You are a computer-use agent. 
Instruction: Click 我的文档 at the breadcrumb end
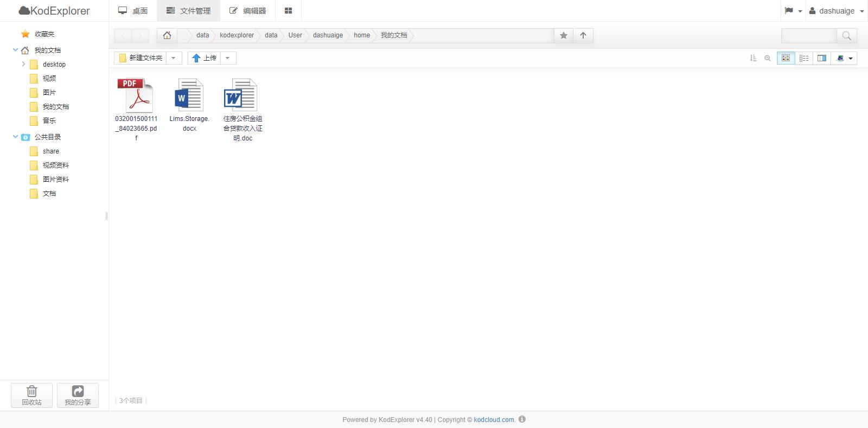pos(394,35)
